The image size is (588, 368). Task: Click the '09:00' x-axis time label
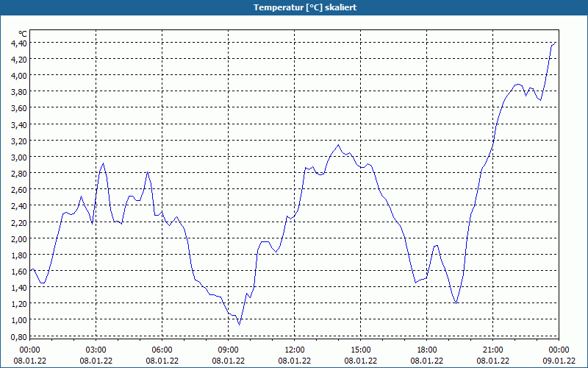click(229, 350)
